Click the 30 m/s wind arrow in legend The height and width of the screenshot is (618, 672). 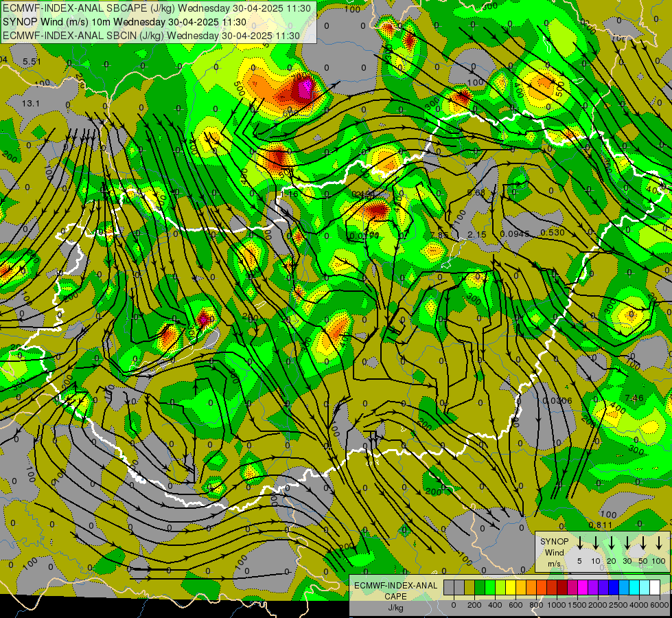pos(627,543)
